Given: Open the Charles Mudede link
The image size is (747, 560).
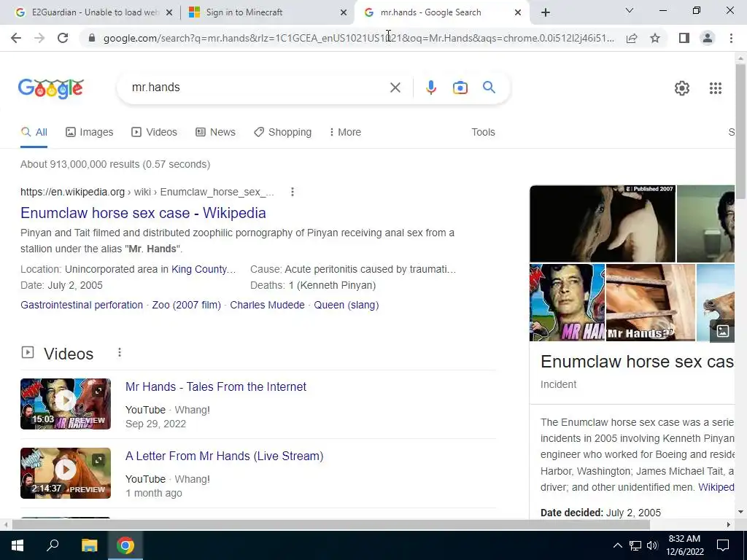Looking at the screenshot, I should pyautogui.click(x=267, y=305).
